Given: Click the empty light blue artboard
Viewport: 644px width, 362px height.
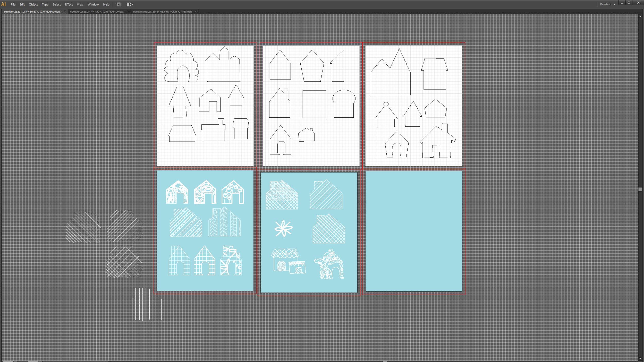Looking at the screenshot, I should (414, 231).
